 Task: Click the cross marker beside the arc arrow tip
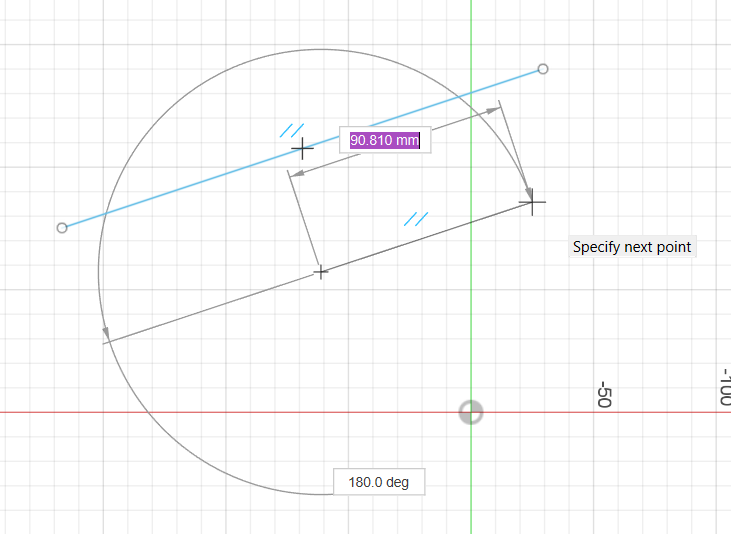tap(533, 203)
